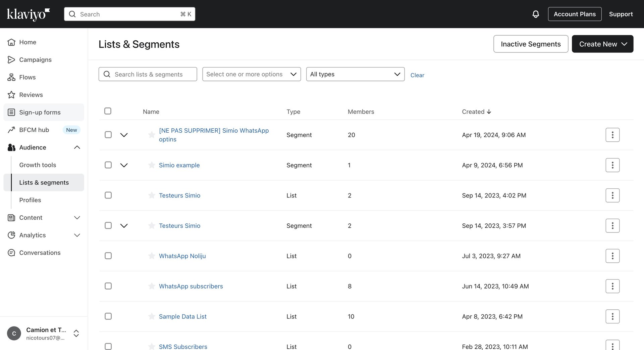Screen dimensions: 644x350
Task: Click the Clear filters link
Action: (x=417, y=75)
